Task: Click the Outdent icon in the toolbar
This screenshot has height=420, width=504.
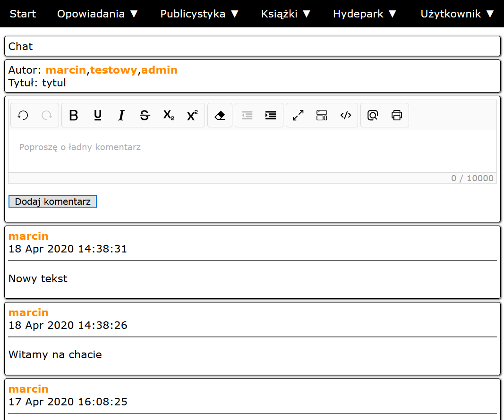Action: pyautogui.click(x=247, y=116)
